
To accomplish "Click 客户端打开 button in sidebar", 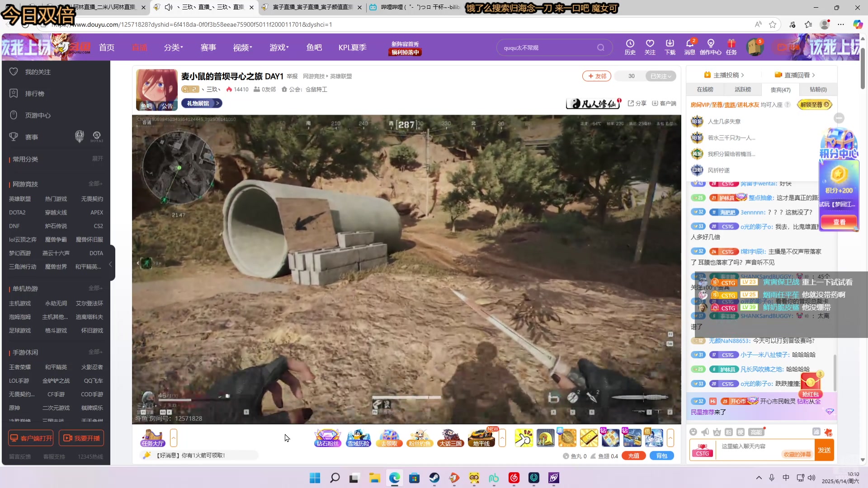I will [31, 438].
